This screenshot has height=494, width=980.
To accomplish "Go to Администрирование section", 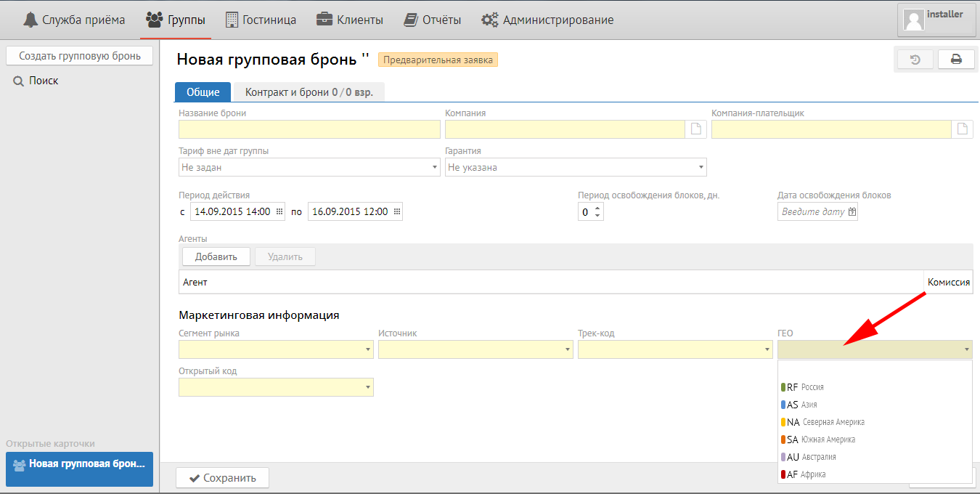I will point(547,20).
